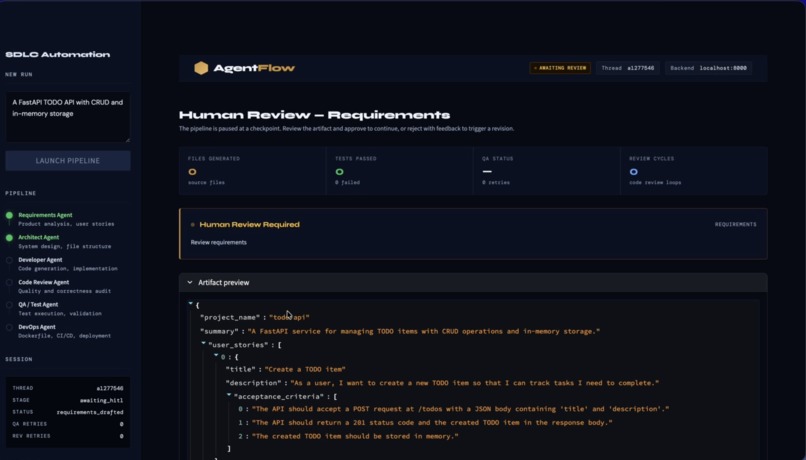The image size is (806, 460).
Task: Click acceptance criterion 0 about POST request
Action: point(461,409)
